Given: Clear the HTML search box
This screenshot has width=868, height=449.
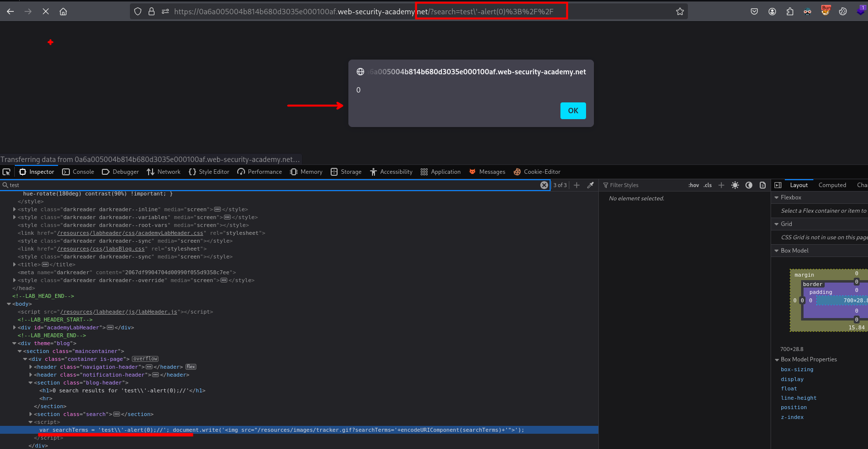Looking at the screenshot, I should (544, 185).
